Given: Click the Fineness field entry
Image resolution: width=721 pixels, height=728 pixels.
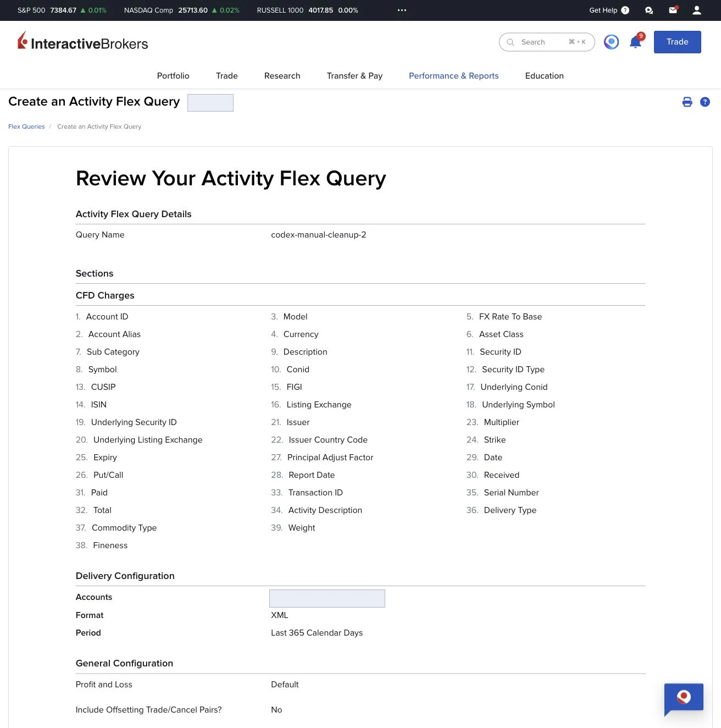Looking at the screenshot, I should 110,545.
